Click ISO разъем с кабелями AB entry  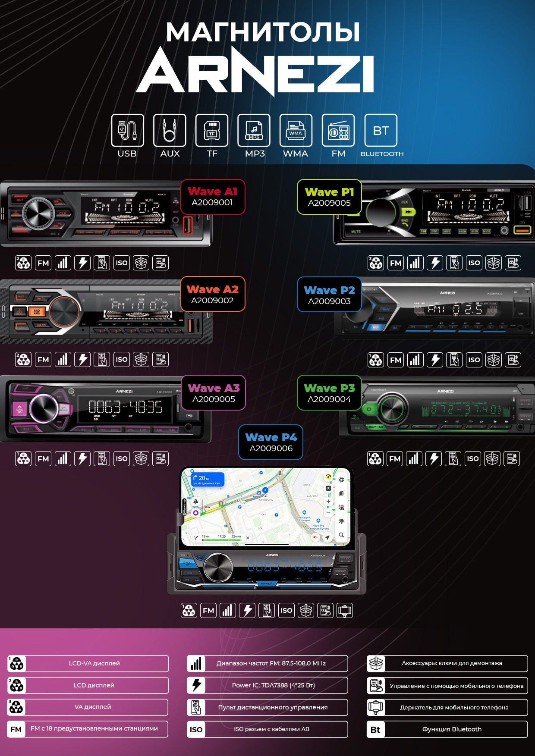[x=267, y=729]
